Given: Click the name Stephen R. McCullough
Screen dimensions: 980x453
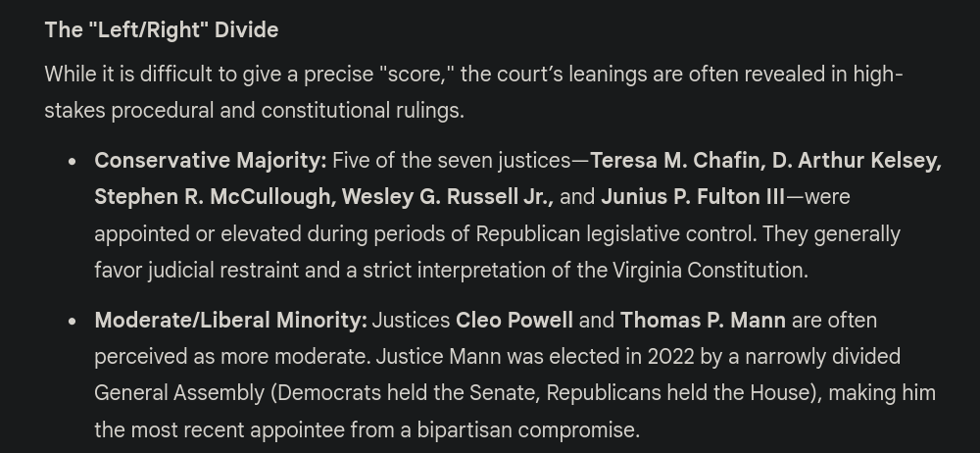Looking at the screenshot, I should [x=212, y=197].
